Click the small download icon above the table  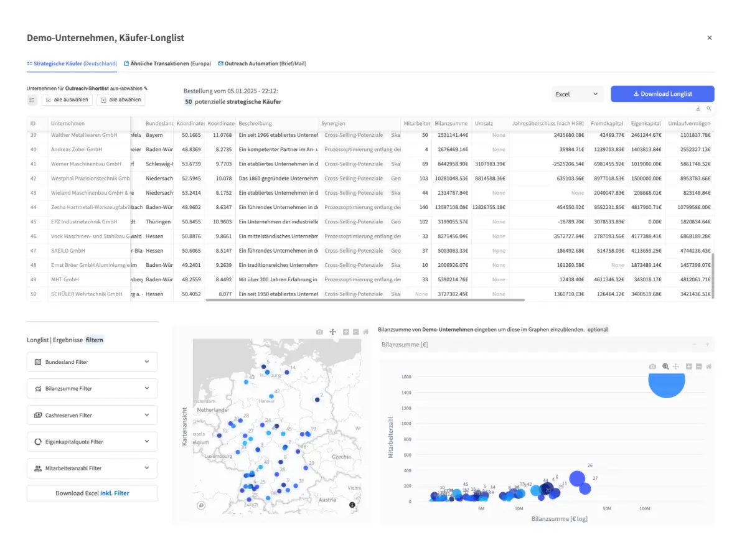tap(698, 109)
